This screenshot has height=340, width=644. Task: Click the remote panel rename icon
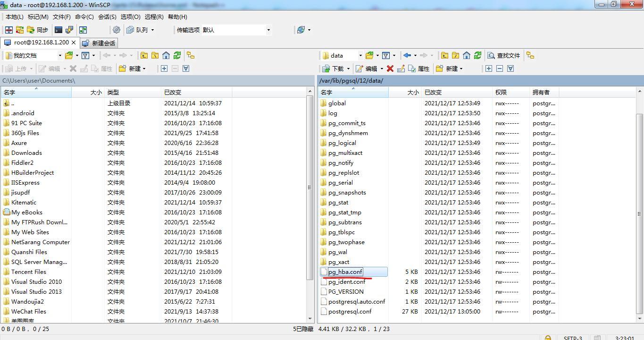(x=401, y=68)
